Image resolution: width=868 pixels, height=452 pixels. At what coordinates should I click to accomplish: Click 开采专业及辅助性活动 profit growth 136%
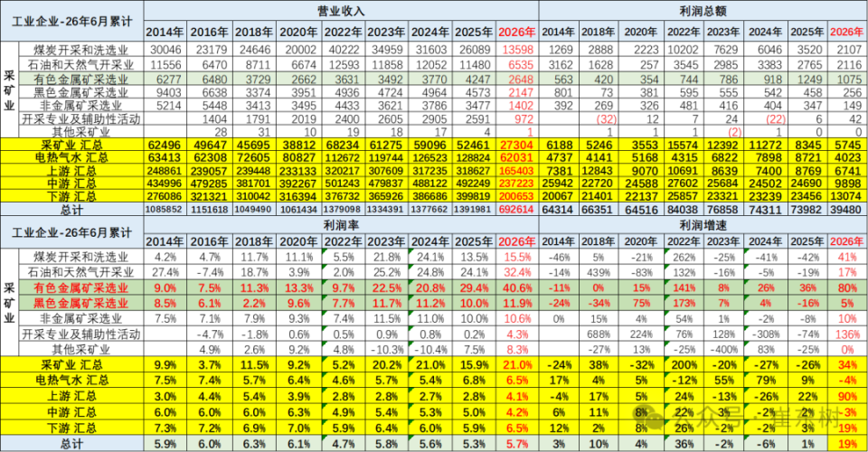[847, 334]
